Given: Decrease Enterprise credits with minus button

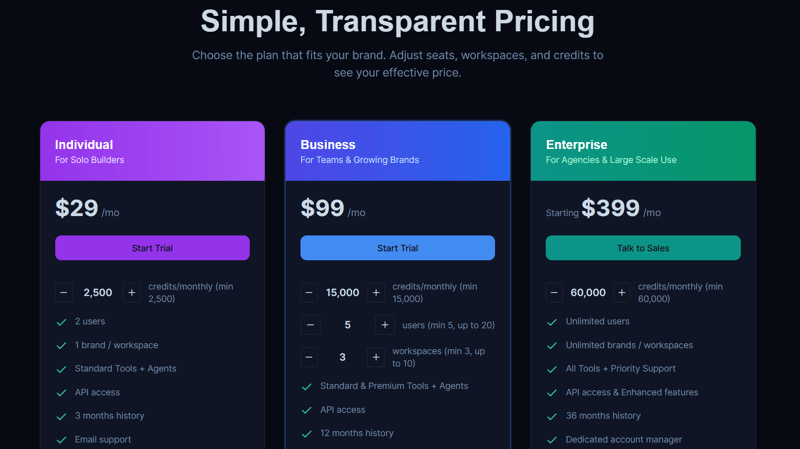Looking at the screenshot, I should 554,293.
